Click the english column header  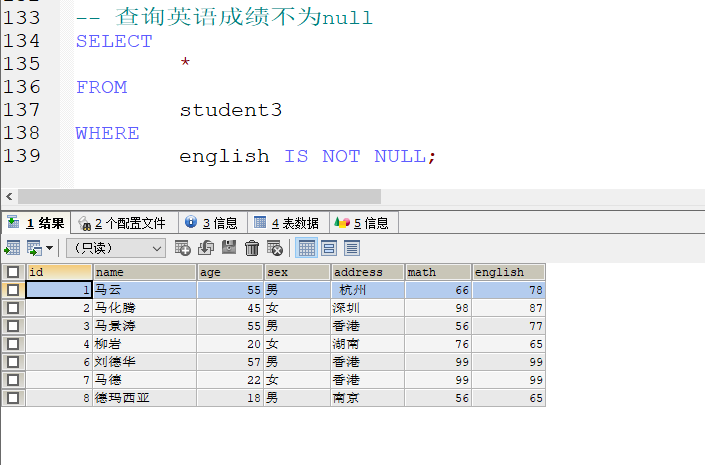point(509,272)
